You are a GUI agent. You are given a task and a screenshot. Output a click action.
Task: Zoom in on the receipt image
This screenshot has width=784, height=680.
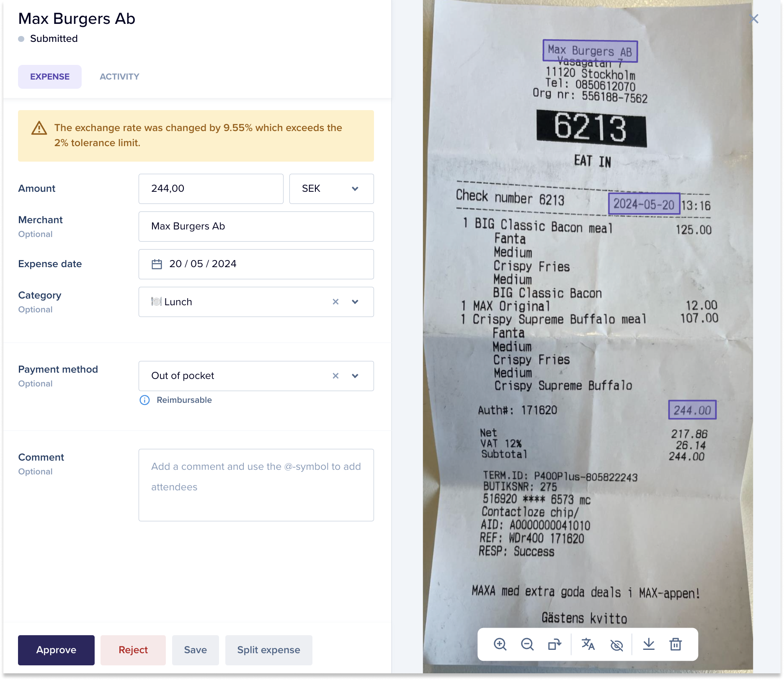click(x=500, y=644)
